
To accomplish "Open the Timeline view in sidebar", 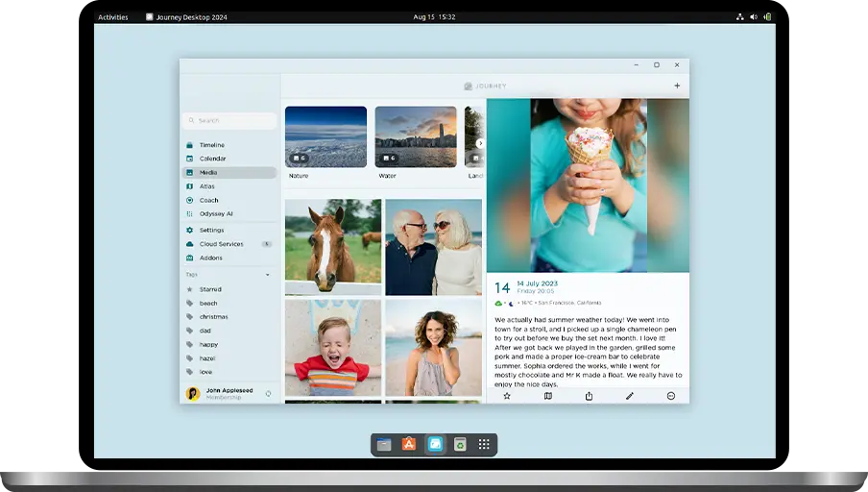I will coord(229,145).
